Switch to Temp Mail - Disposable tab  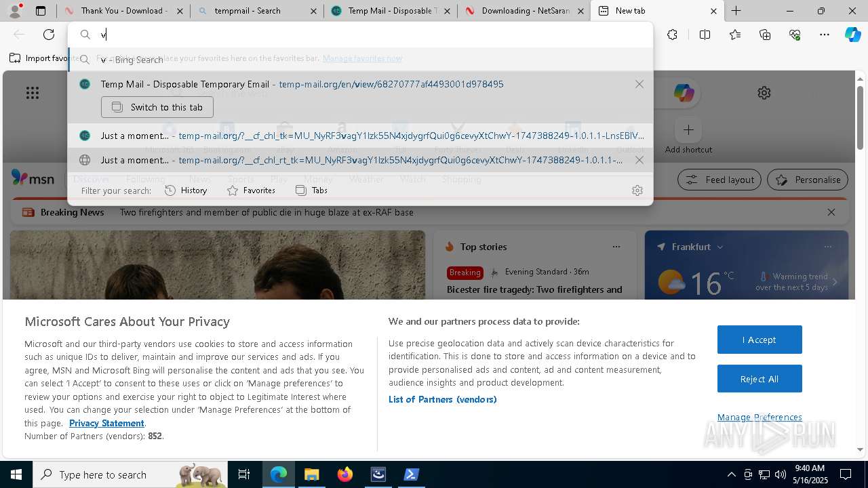coord(391,11)
